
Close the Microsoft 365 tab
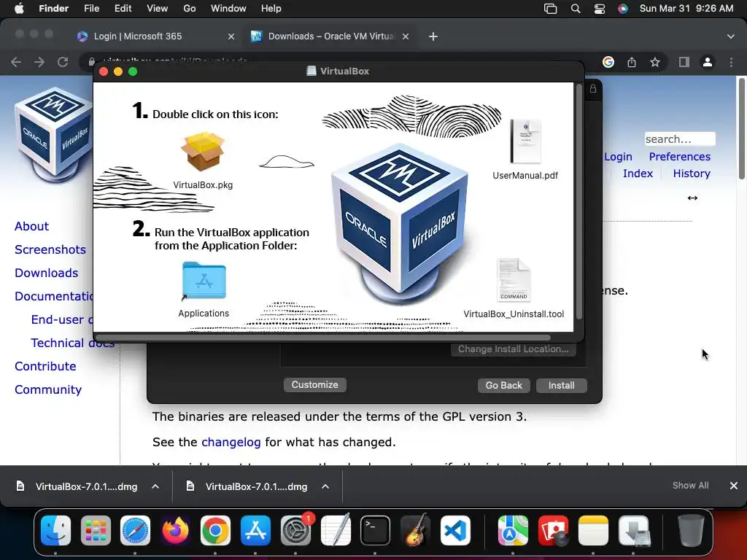point(231,36)
